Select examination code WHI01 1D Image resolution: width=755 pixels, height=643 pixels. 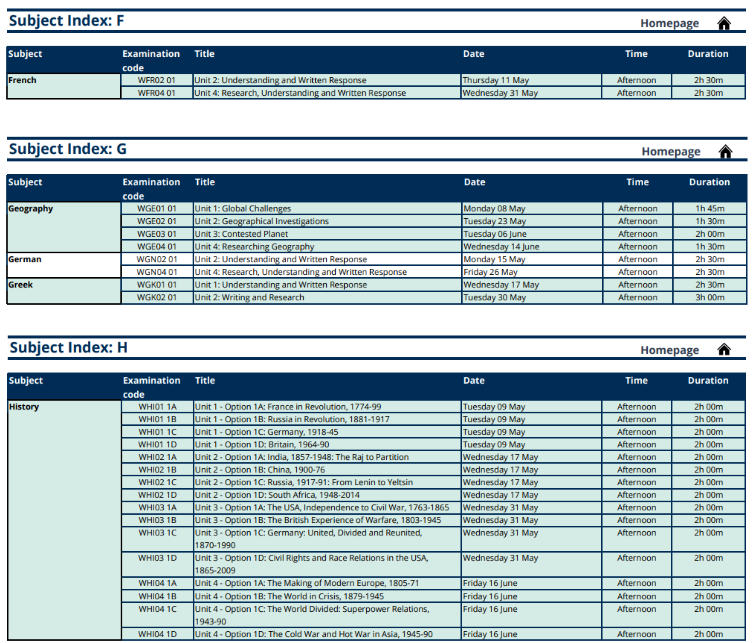pyautogui.click(x=157, y=445)
